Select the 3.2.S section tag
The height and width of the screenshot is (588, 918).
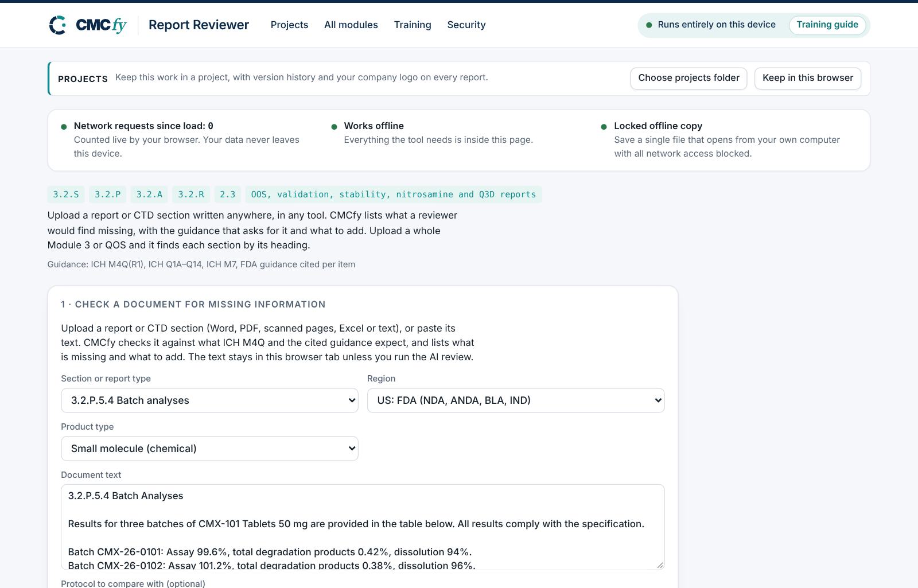pyautogui.click(x=66, y=194)
